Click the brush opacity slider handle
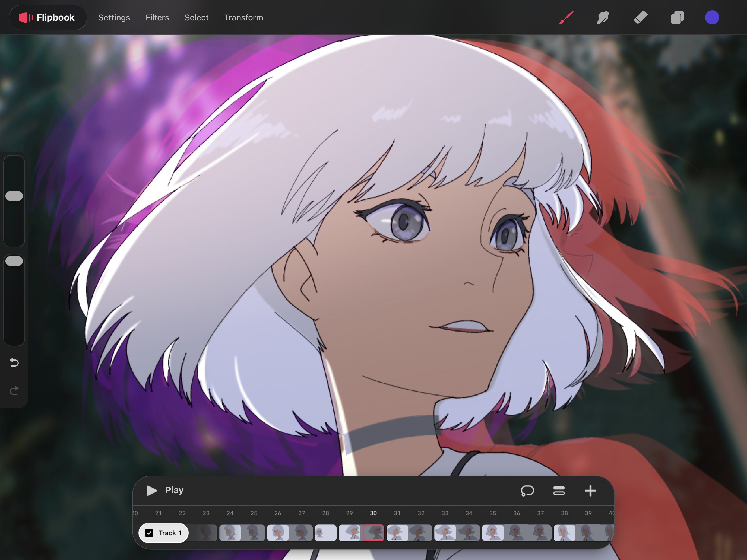 14,261
